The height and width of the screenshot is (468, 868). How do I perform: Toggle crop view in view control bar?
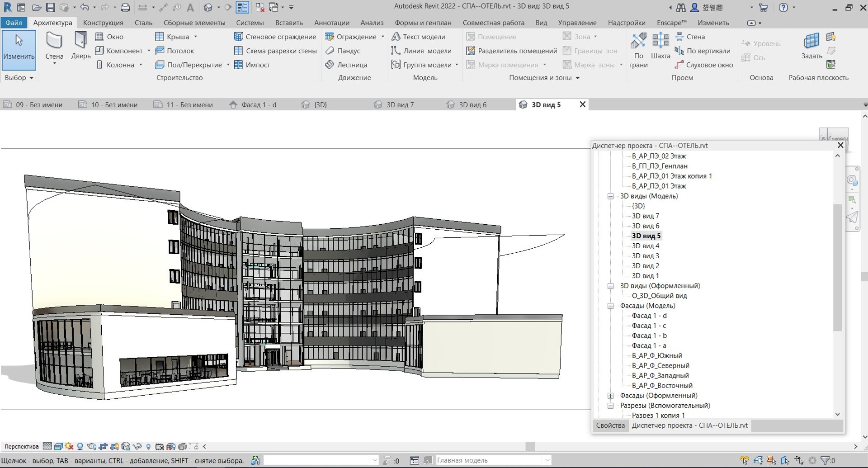point(103,446)
